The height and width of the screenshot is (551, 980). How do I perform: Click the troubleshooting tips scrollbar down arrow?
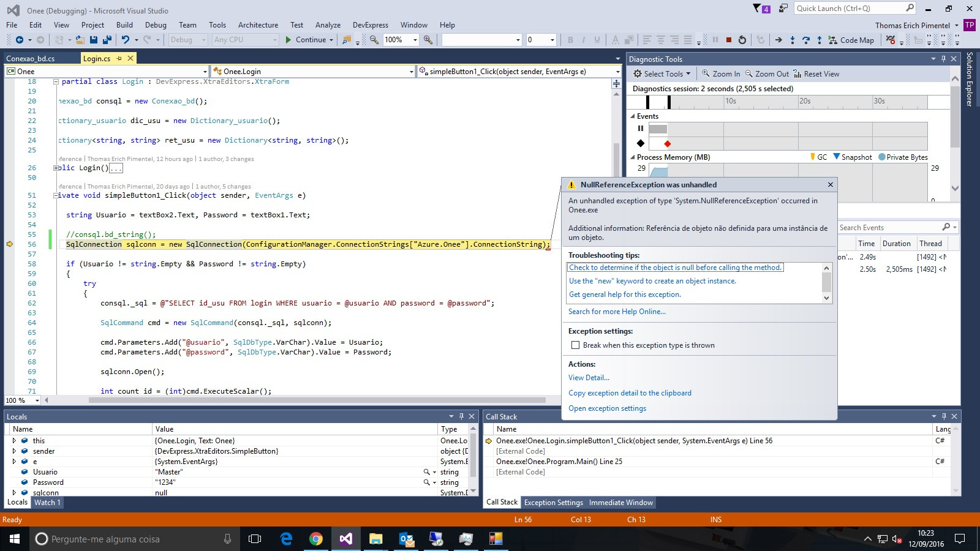click(x=826, y=298)
